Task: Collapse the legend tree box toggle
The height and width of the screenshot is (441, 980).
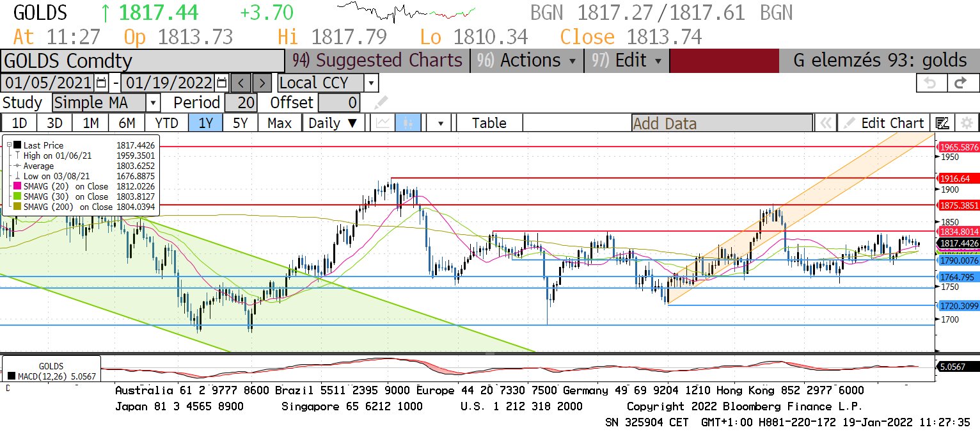Action: point(9,145)
